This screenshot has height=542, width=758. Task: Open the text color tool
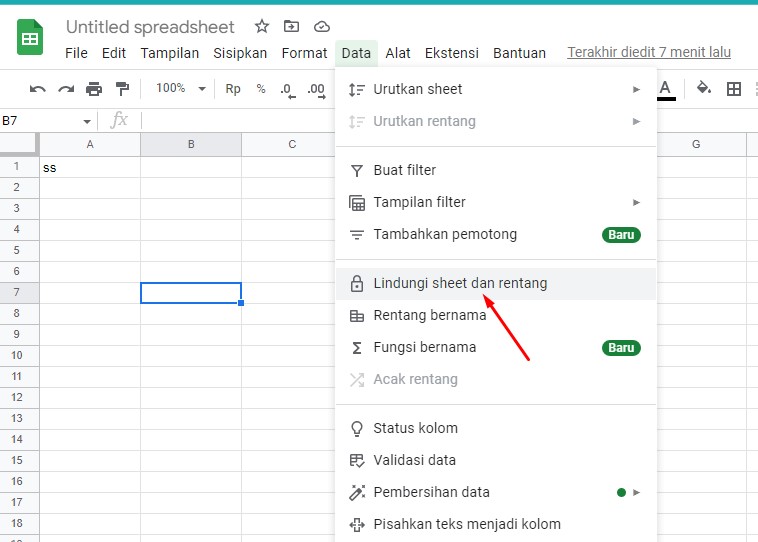pyautogui.click(x=666, y=90)
